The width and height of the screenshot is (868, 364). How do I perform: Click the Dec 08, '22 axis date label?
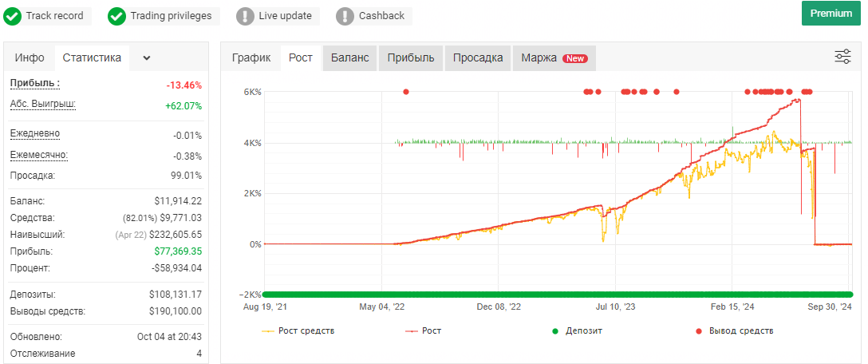499,307
